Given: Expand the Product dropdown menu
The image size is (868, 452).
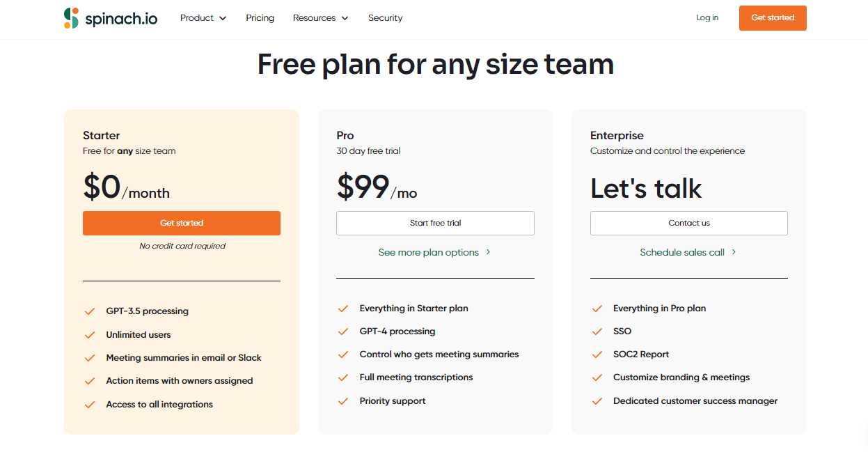Looking at the screenshot, I should (203, 18).
